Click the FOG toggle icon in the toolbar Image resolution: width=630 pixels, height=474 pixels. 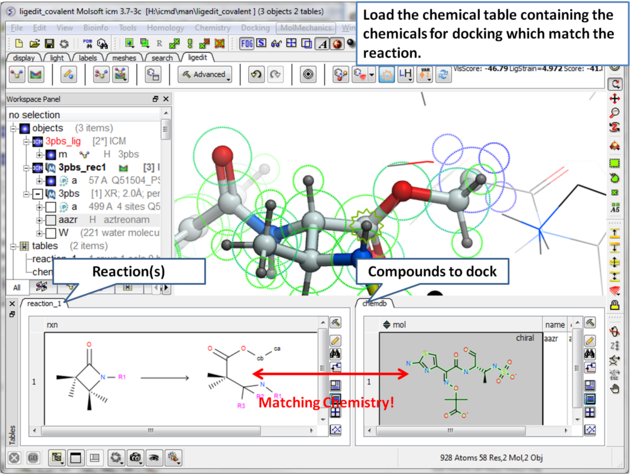click(x=246, y=44)
